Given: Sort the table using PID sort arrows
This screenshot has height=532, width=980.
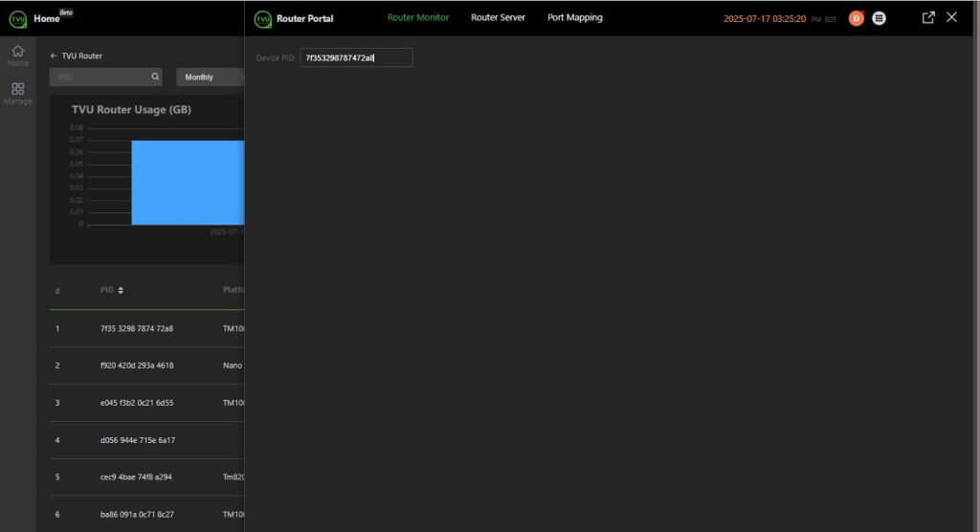Looking at the screenshot, I should [121, 290].
